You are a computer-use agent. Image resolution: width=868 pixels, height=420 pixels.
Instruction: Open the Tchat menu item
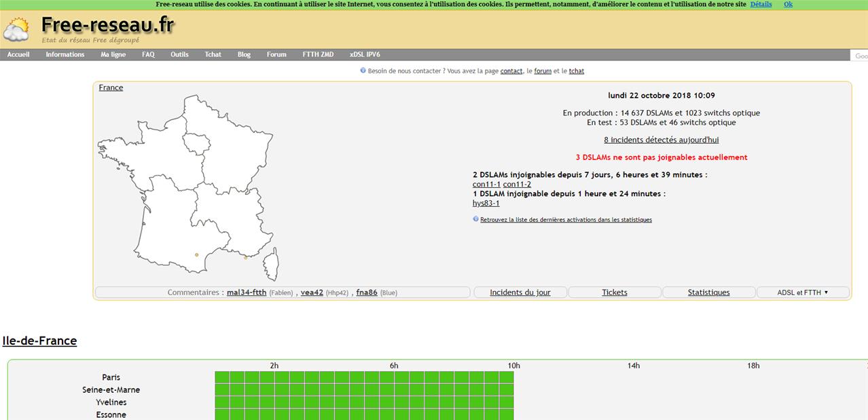point(213,55)
